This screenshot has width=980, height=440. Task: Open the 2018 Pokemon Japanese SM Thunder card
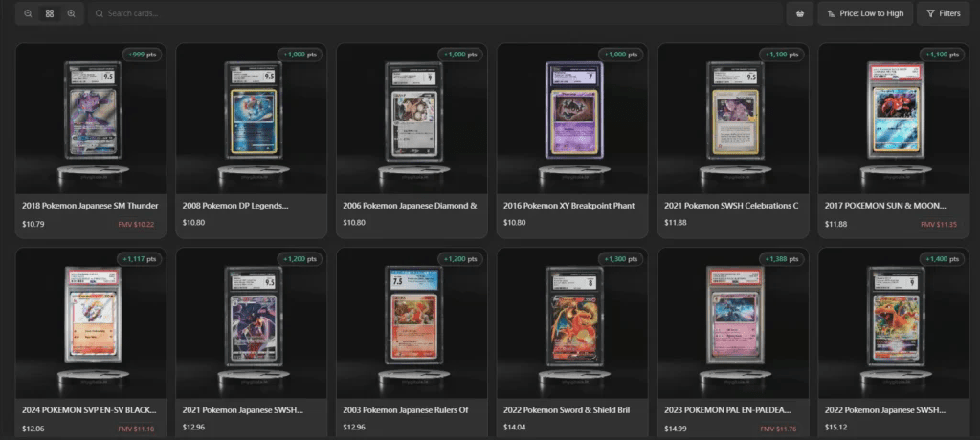click(91, 141)
